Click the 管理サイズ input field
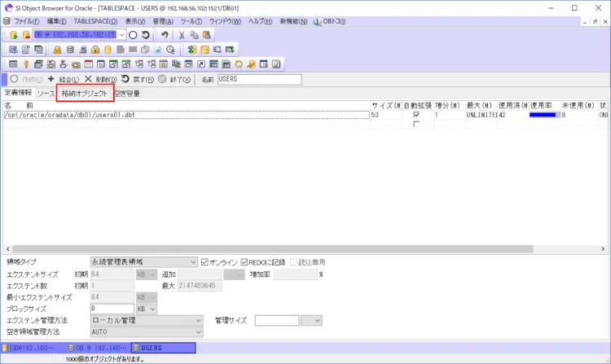 pyautogui.click(x=277, y=320)
